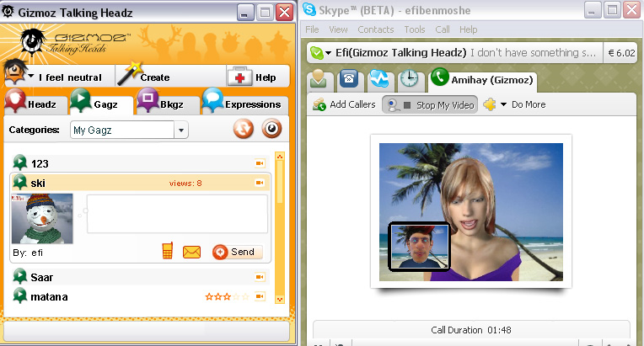Image resolution: width=644 pixels, height=346 pixels.
Task: Open the Skype dial pad phone tab
Action: pos(349,78)
